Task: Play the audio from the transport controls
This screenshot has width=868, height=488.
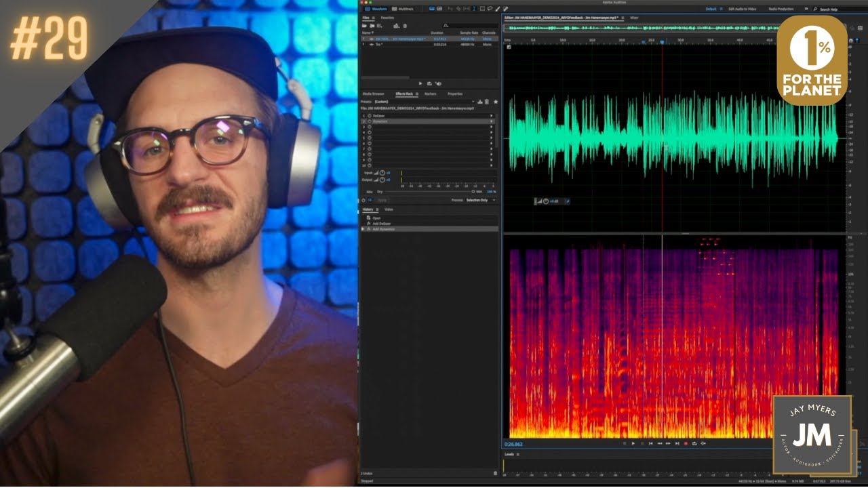Action: (x=633, y=443)
